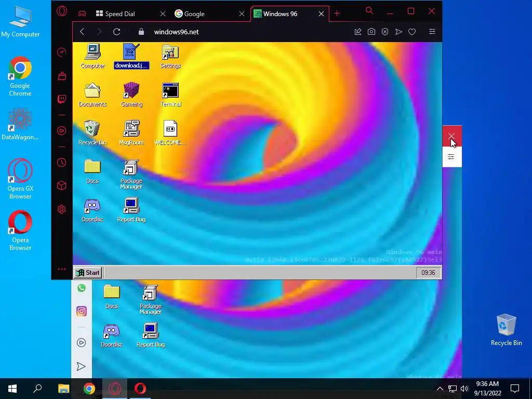Open send arrow in rear Opera sidebar
The width and height of the screenshot is (532, 399).
pyautogui.click(x=81, y=366)
